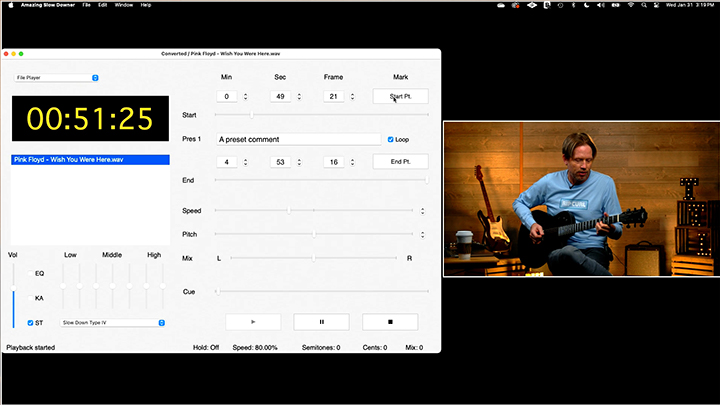Open the Apple menu

(x=11, y=5)
